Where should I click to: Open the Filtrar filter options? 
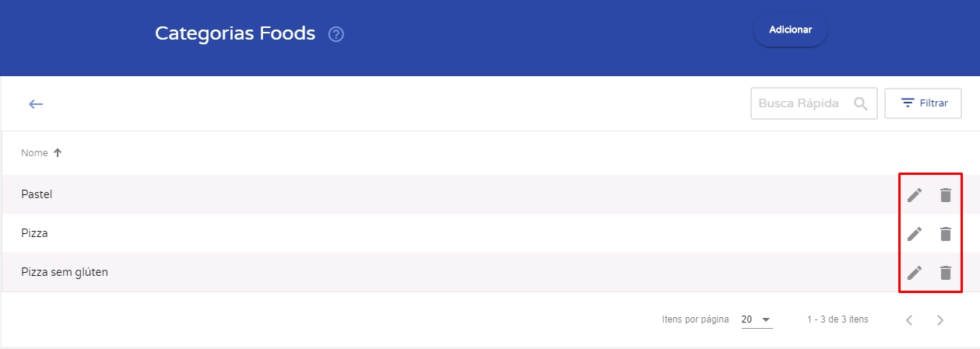923,103
